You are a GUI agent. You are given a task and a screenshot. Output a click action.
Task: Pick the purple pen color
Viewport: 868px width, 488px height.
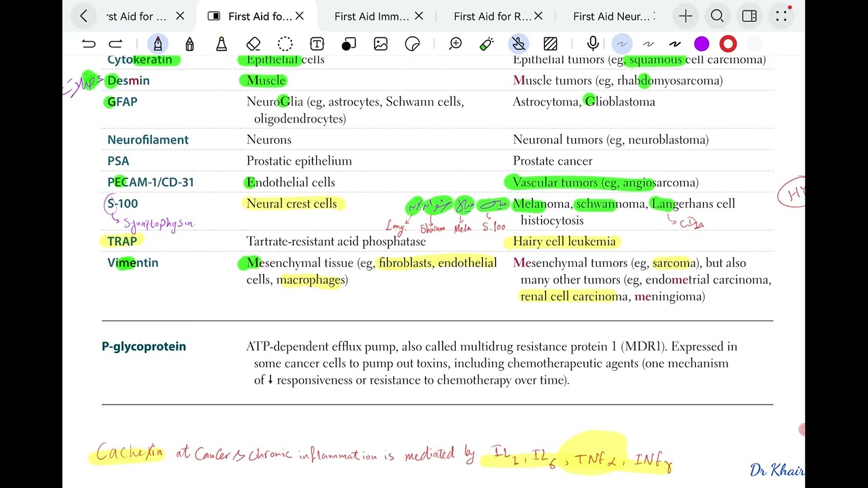tap(702, 44)
